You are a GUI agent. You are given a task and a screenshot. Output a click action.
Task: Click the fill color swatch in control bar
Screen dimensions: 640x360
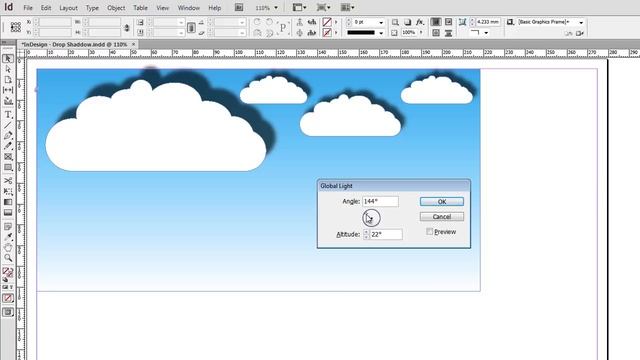tap(327, 22)
